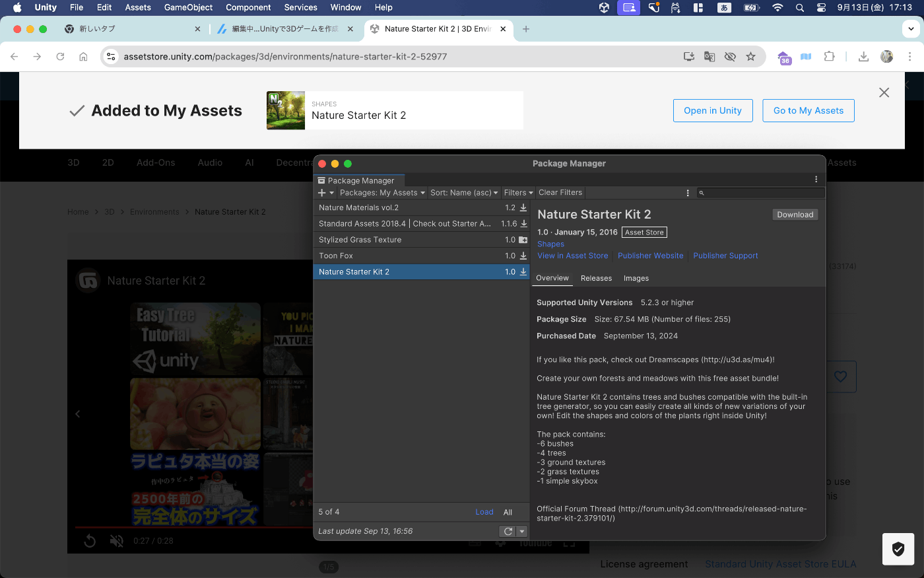Click the shield privacy badge icon

tap(898, 549)
